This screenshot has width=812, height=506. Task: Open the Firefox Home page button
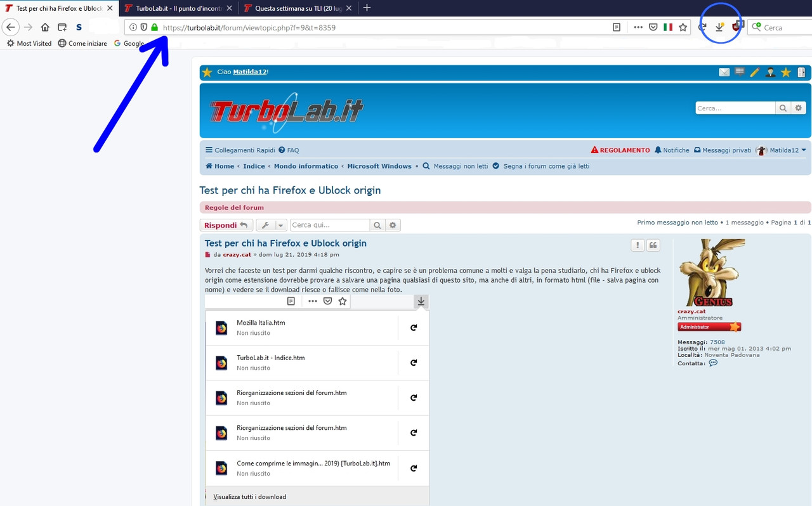[x=45, y=27]
